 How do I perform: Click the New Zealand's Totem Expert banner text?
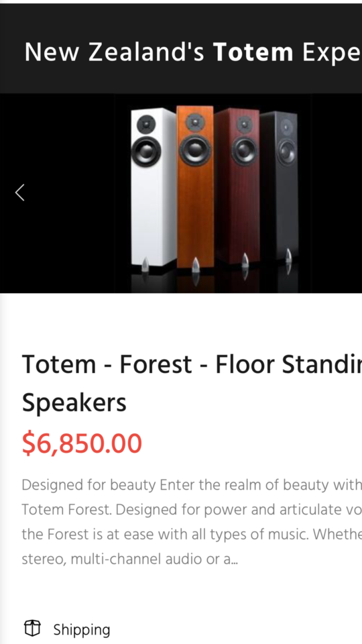[x=193, y=52]
